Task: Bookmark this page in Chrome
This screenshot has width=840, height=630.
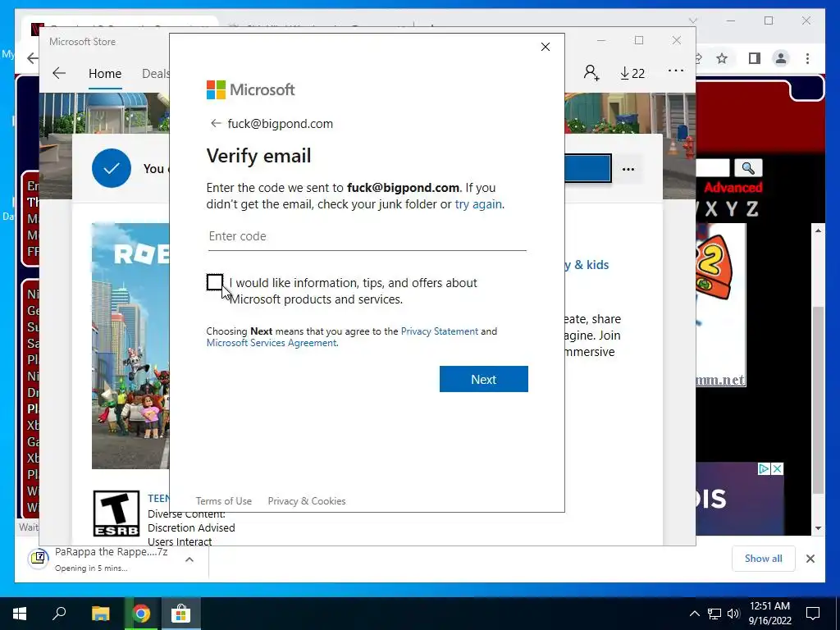Action: click(722, 58)
